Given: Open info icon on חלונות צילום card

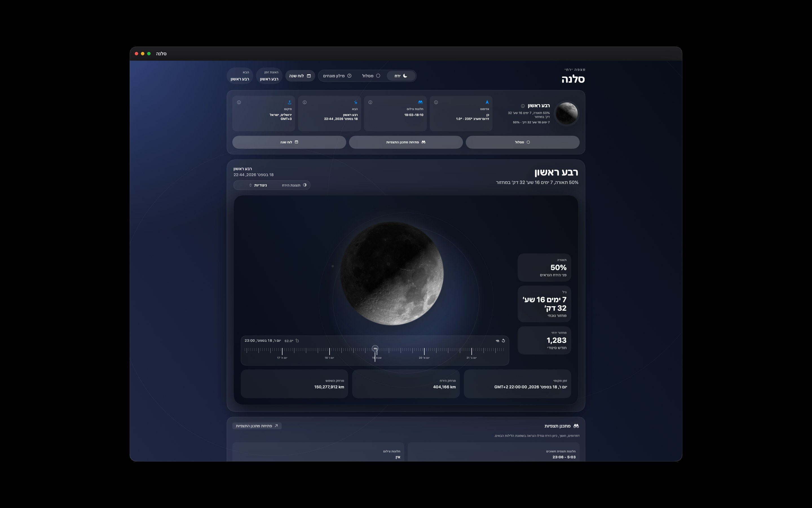Looking at the screenshot, I should (x=370, y=102).
